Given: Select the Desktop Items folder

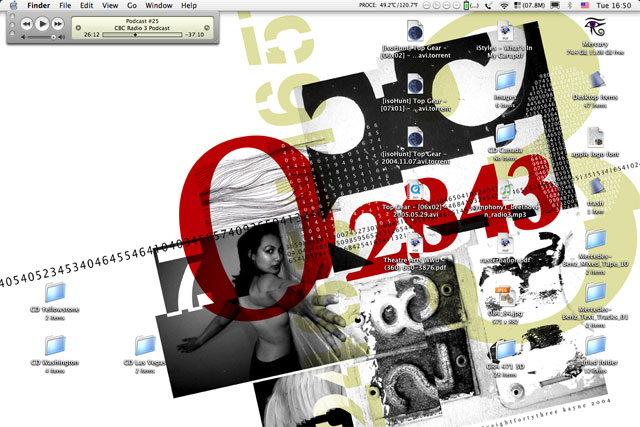Looking at the screenshot, I should coord(596,81).
